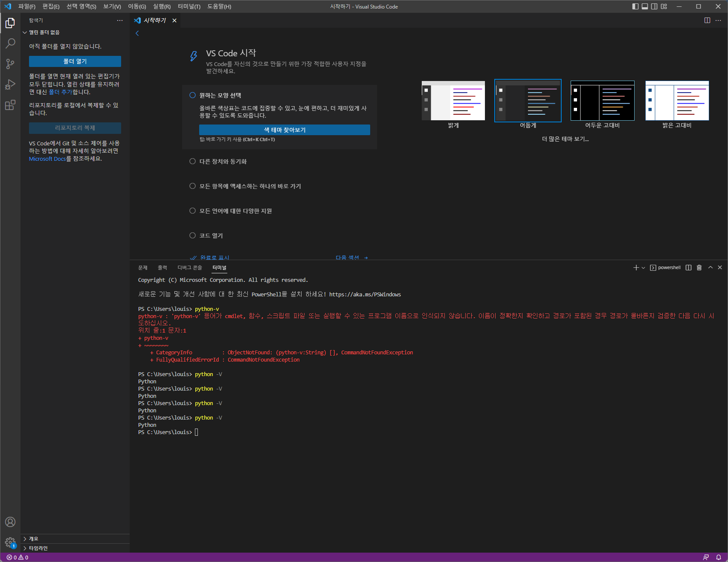Open the Manage gear icon

pyautogui.click(x=10, y=542)
